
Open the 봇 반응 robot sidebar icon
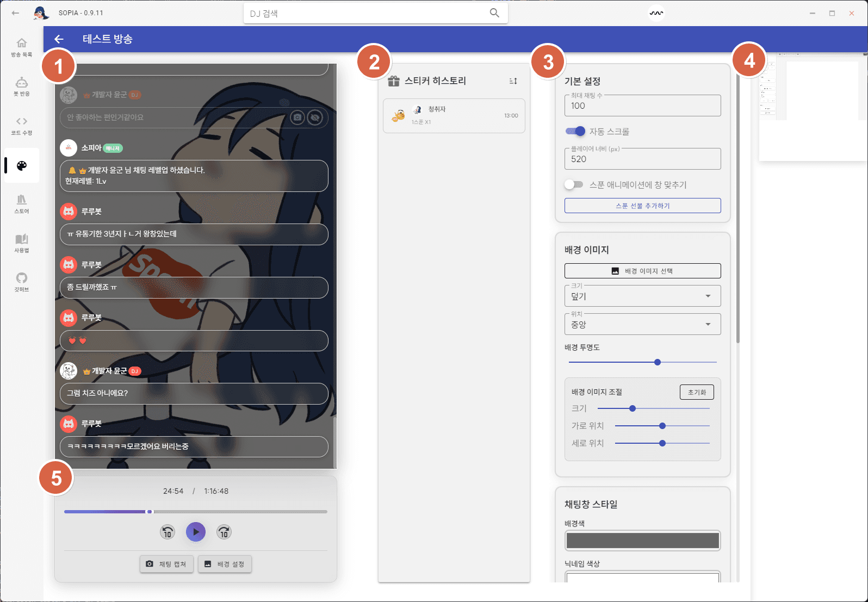tap(22, 86)
